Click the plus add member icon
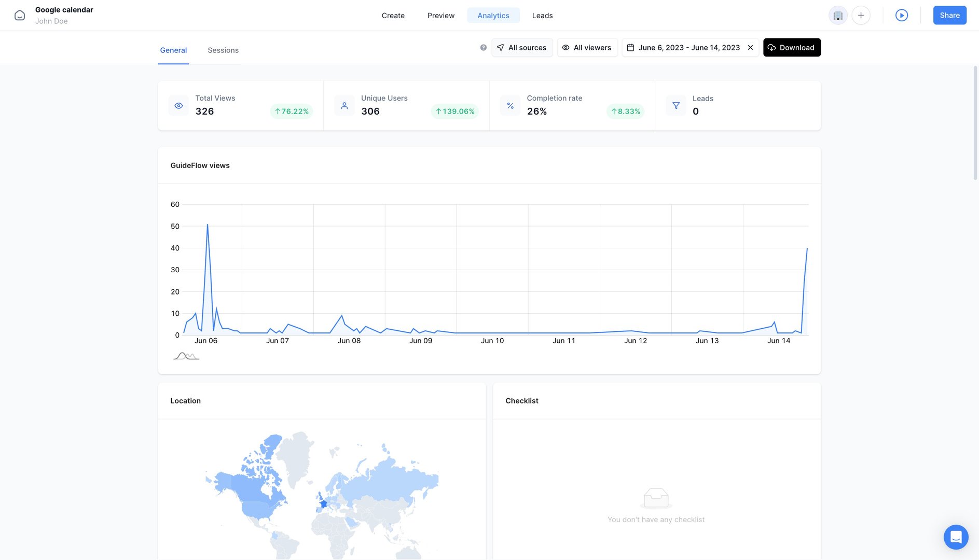The height and width of the screenshot is (560, 979). coord(861,16)
